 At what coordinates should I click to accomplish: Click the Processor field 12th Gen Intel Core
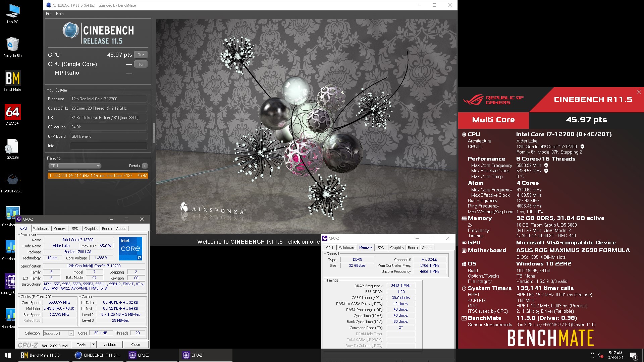tap(108, 99)
